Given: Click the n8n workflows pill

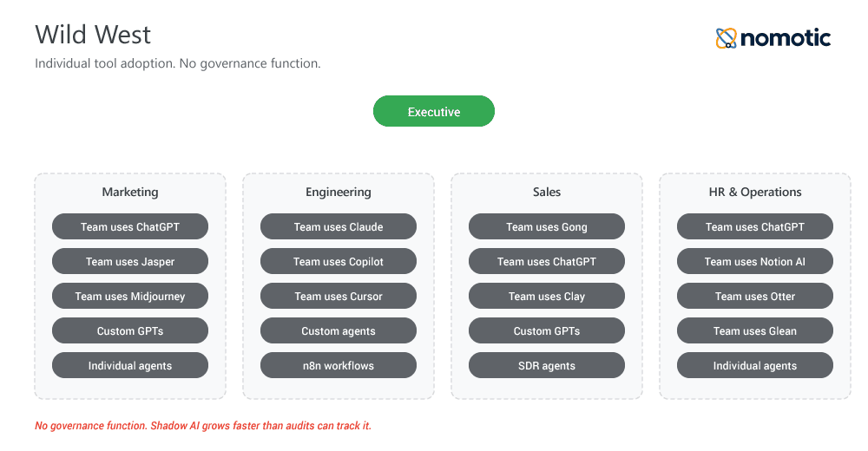Looking at the screenshot, I should (x=339, y=365).
